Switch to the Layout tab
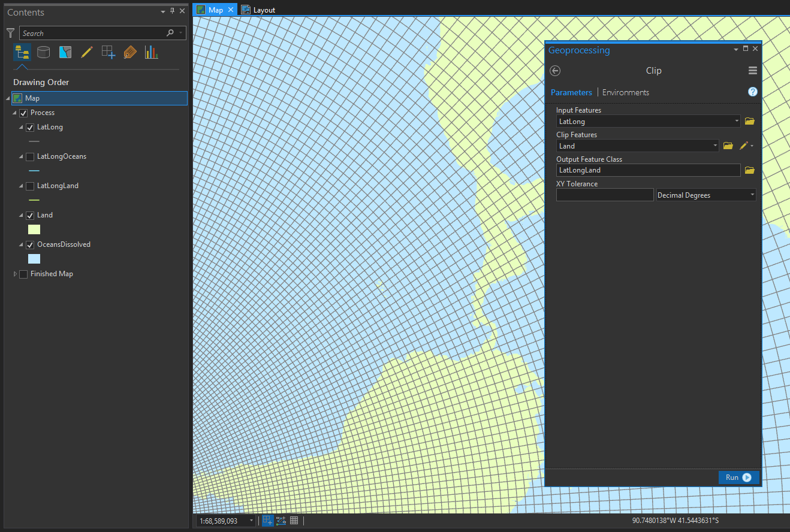This screenshot has height=532, width=790. (258, 10)
